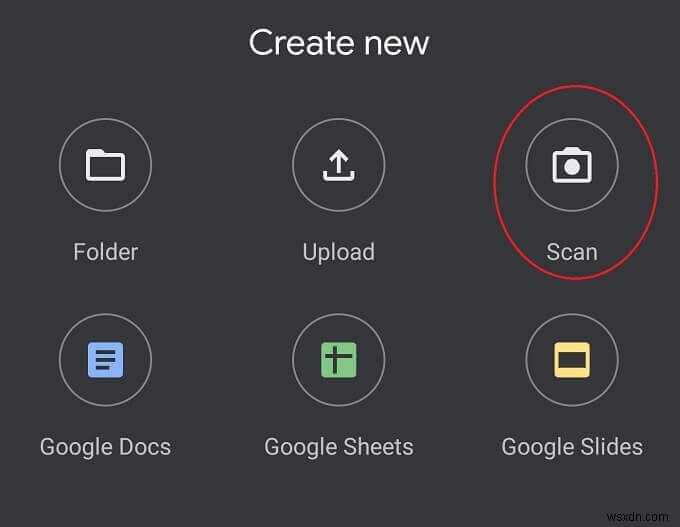This screenshot has width=680, height=527.
Task: Tap the Folder icon circle
Action: (105, 165)
